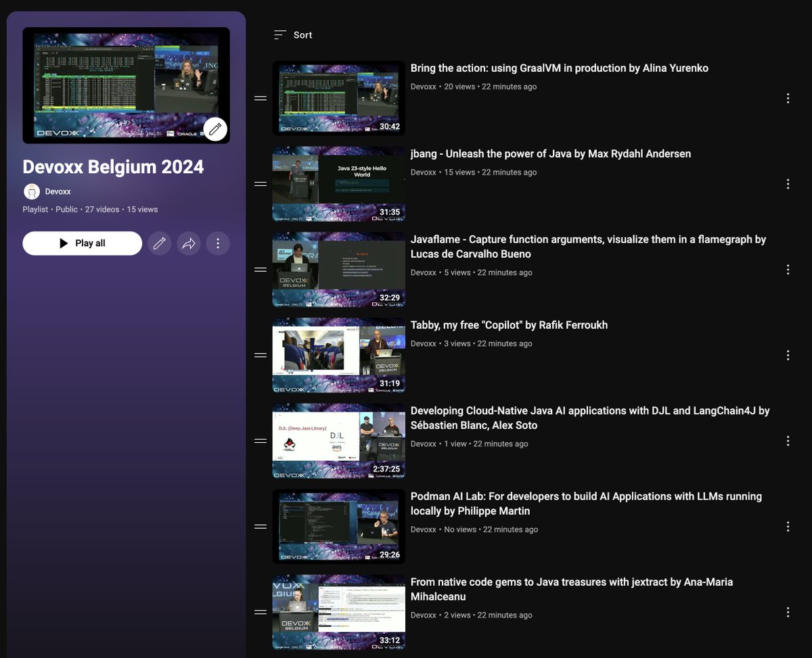Start playback with the Play all button

point(82,243)
